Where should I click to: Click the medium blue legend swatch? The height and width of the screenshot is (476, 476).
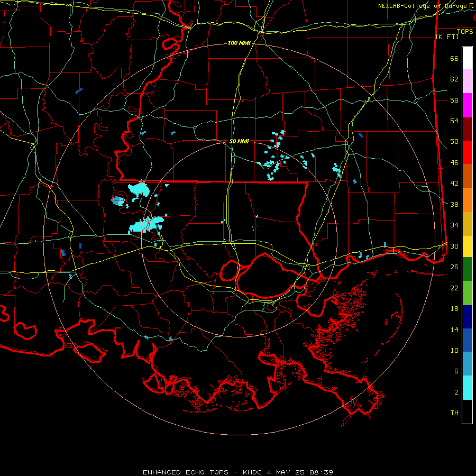coord(467,340)
